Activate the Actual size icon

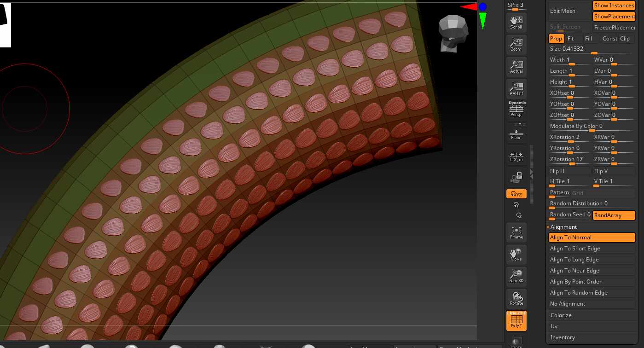point(516,66)
